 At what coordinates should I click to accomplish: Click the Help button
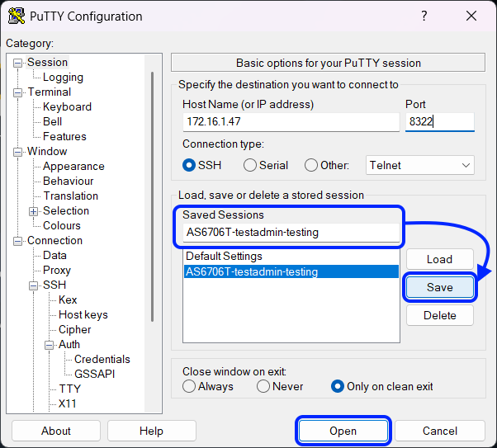tap(152, 431)
